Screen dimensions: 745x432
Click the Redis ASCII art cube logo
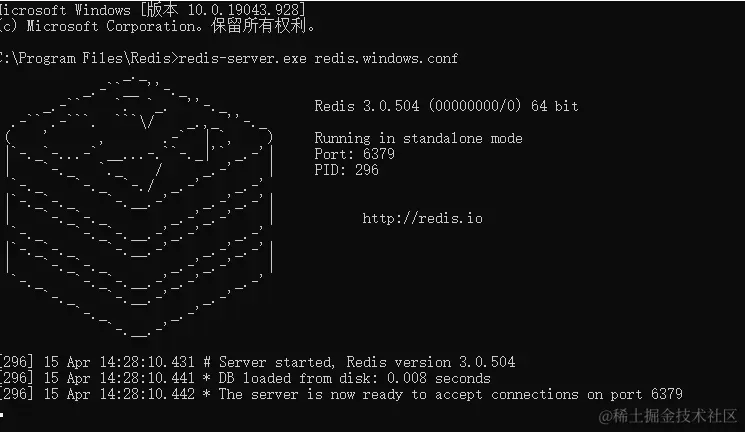click(139, 207)
